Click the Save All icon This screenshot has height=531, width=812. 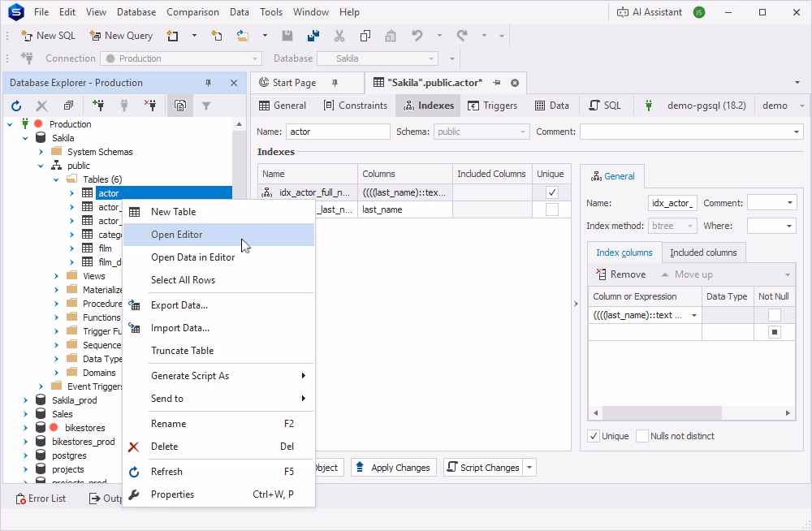313,36
